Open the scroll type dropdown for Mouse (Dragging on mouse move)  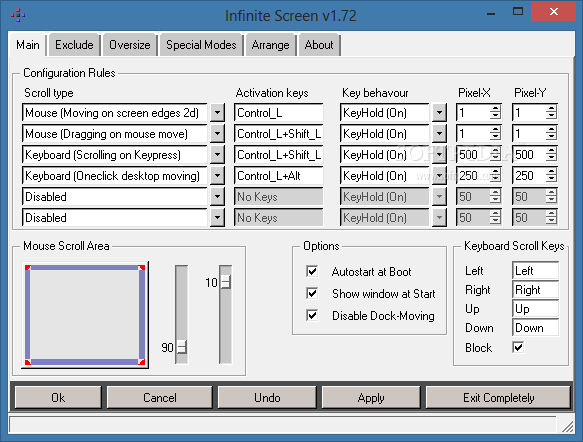(x=217, y=133)
